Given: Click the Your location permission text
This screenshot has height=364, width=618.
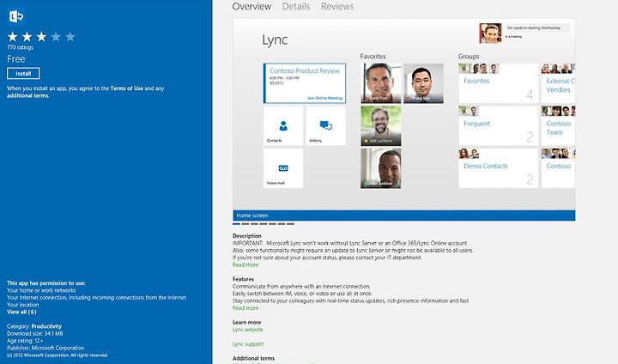Looking at the screenshot, I should [22, 305].
